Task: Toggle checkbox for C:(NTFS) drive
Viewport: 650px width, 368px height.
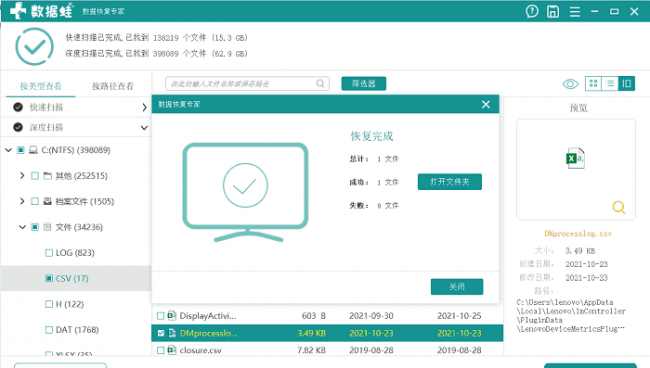Action: click(x=21, y=150)
